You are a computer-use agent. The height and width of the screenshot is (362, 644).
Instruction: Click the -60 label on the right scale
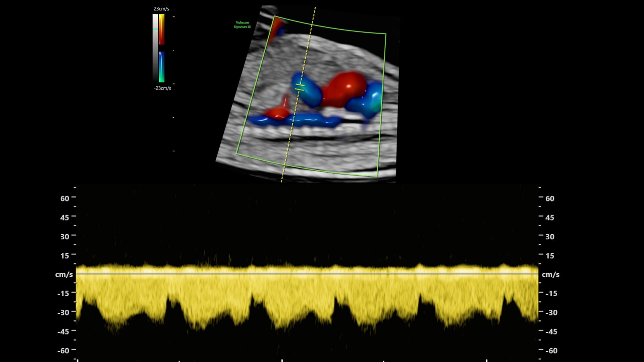tap(551, 351)
